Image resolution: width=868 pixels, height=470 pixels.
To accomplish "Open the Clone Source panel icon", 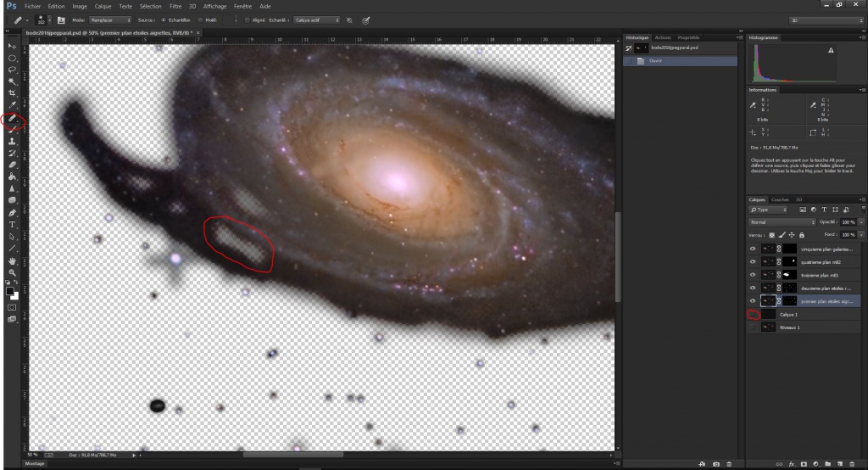I will [x=61, y=20].
